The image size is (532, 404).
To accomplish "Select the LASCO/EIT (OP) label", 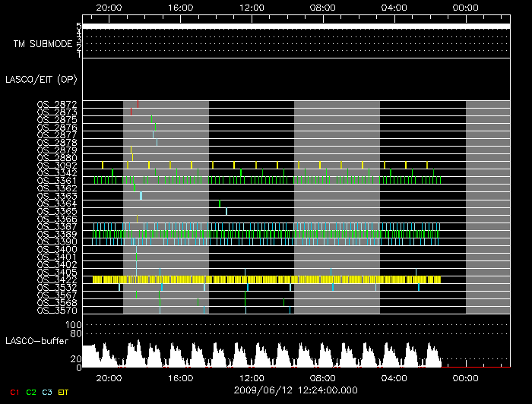I will point(41,79).
